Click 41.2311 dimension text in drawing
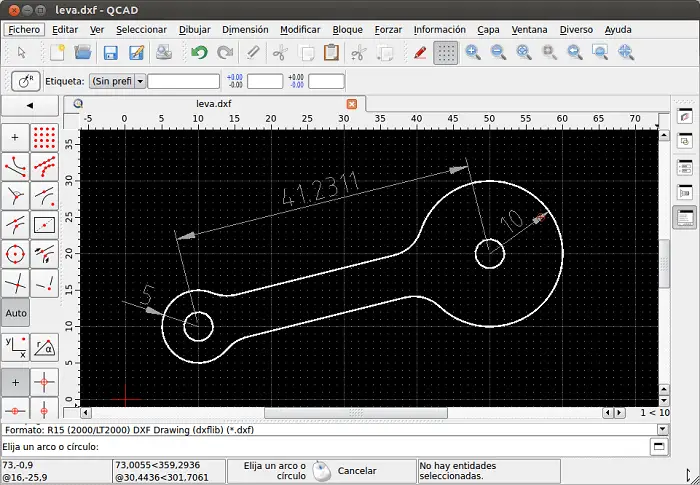This screenshot has height=485, width=700. tap(321, 190)
